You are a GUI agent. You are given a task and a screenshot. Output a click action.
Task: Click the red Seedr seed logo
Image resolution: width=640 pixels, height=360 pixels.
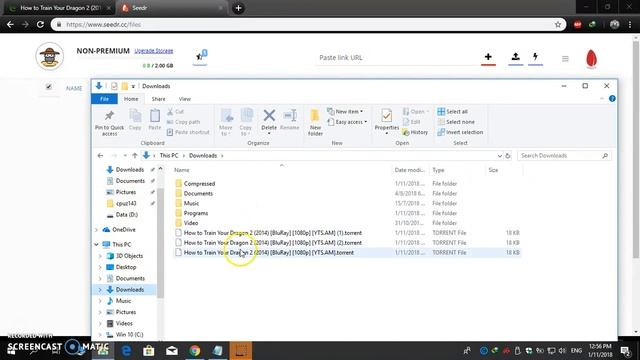point(591,59)
